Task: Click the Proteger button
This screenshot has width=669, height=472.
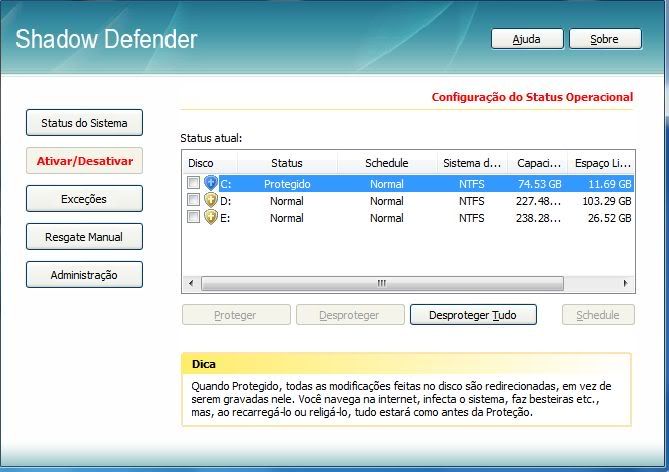Action: tap(236, 315)
